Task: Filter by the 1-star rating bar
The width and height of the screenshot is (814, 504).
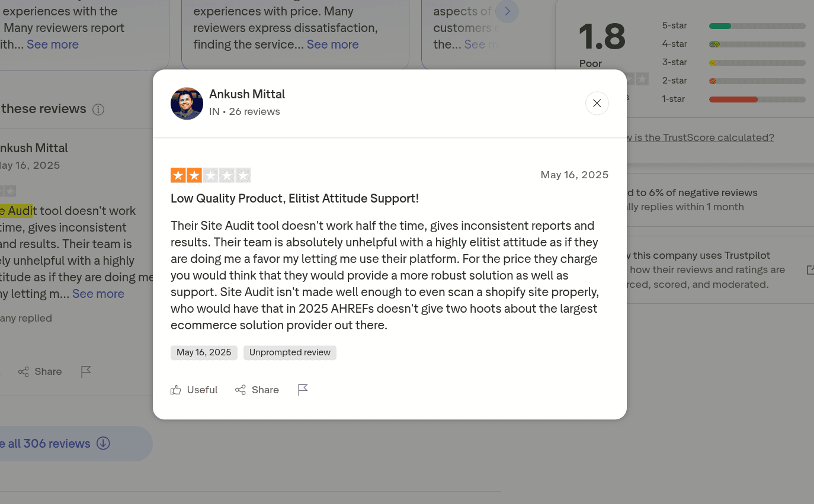Action: click(x=757, y=99)
